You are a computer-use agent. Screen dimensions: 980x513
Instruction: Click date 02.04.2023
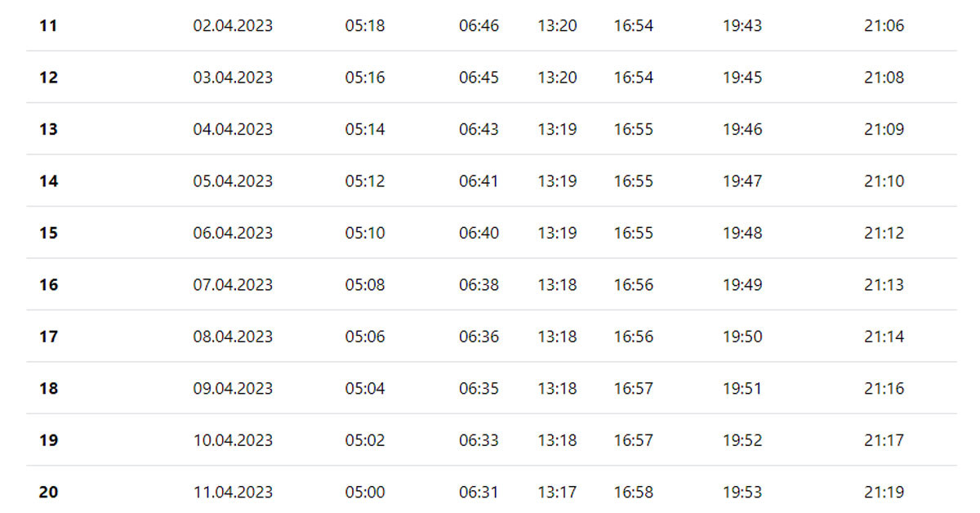click(233, 26)
